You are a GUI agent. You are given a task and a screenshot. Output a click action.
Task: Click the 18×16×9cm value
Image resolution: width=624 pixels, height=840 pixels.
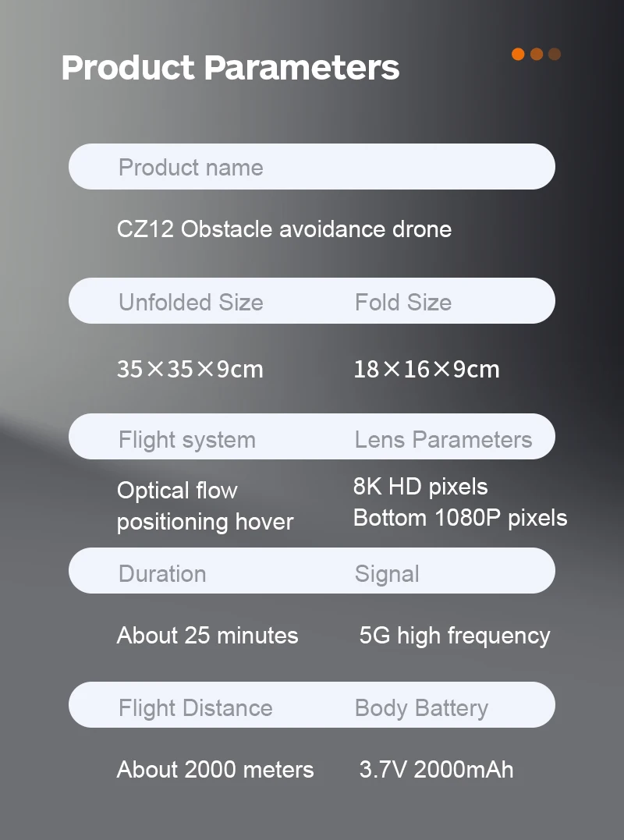426,369
